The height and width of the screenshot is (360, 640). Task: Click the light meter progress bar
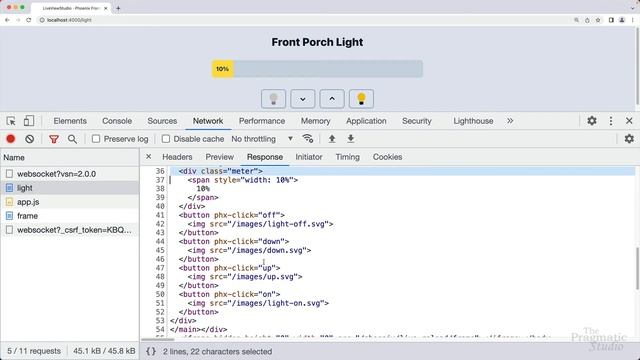point(317,69)
